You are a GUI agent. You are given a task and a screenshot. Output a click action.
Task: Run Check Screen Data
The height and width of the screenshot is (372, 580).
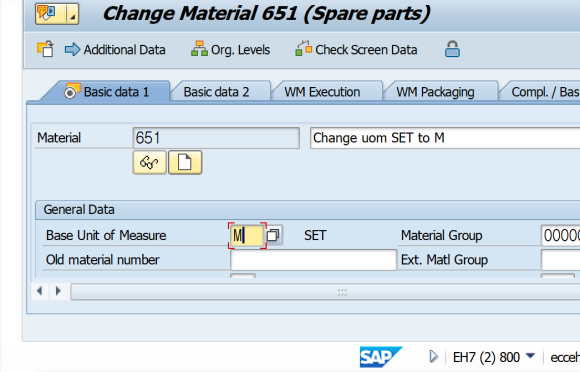(x=356, y=50)
